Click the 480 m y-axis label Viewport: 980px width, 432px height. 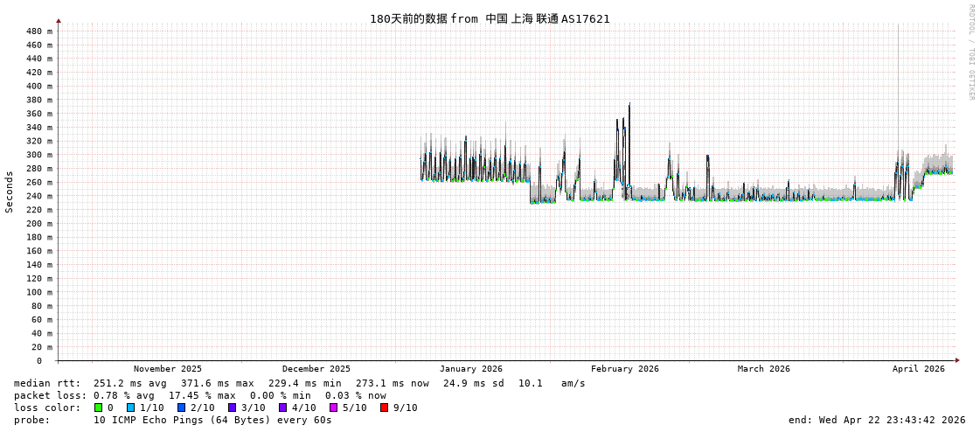[x=40, y=31]
